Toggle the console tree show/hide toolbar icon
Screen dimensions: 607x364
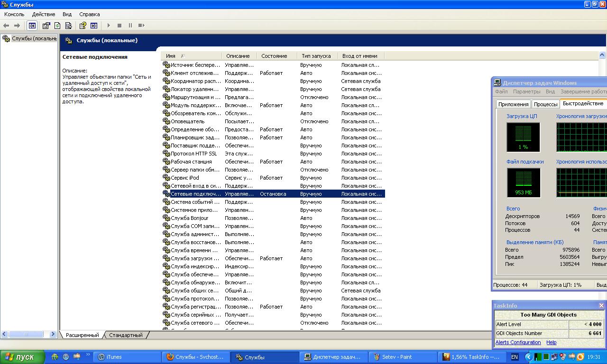coord(32,26)
